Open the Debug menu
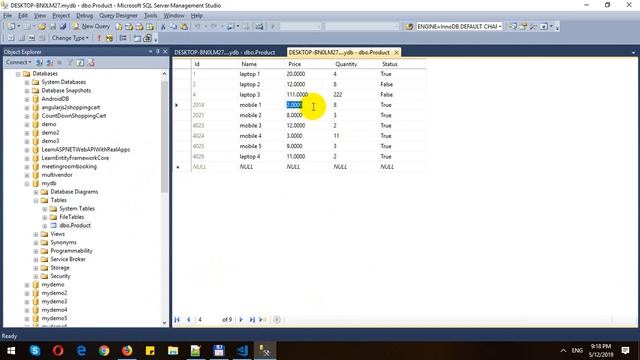The height and width of the screenshot is (360, 640). click(84, 16)
